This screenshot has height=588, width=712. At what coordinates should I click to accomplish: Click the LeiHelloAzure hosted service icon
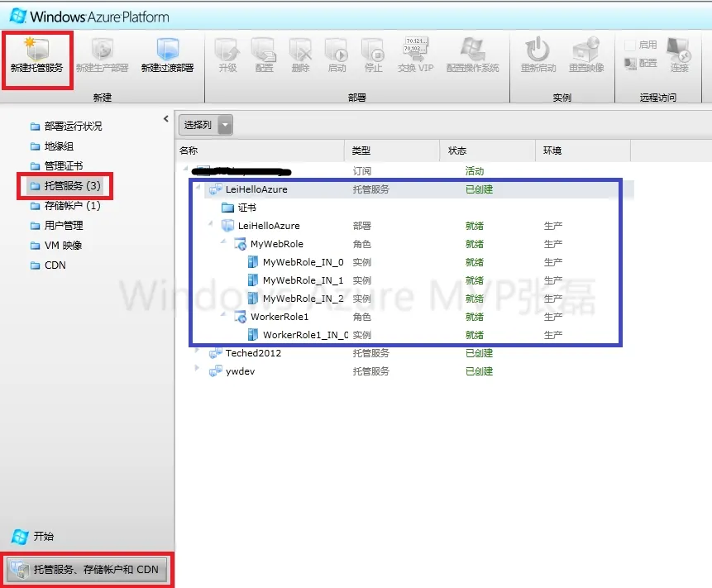(x=215, y=189)
